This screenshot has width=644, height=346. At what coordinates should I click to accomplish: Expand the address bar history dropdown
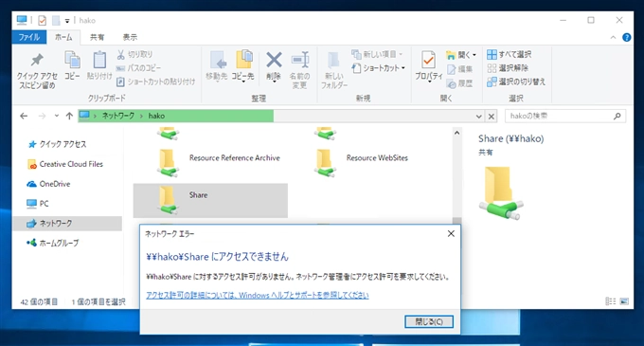click(478, 117)
